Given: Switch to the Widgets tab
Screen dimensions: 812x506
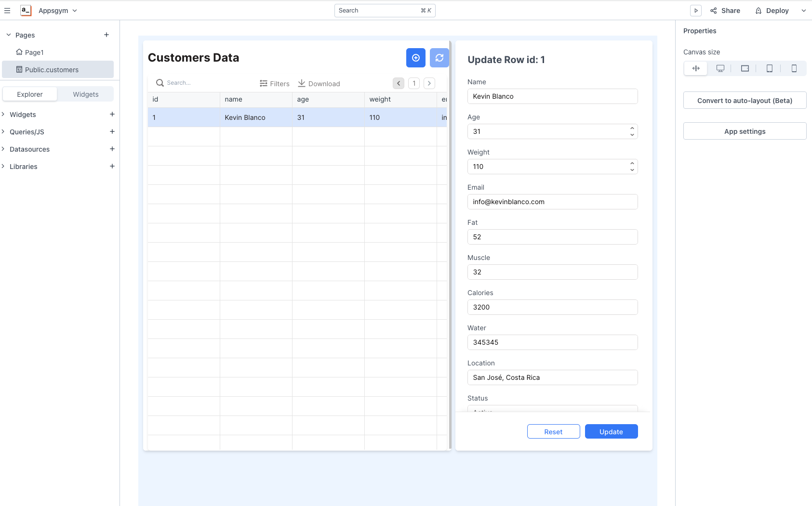Looking at the screenshot, I should [85, 94].
